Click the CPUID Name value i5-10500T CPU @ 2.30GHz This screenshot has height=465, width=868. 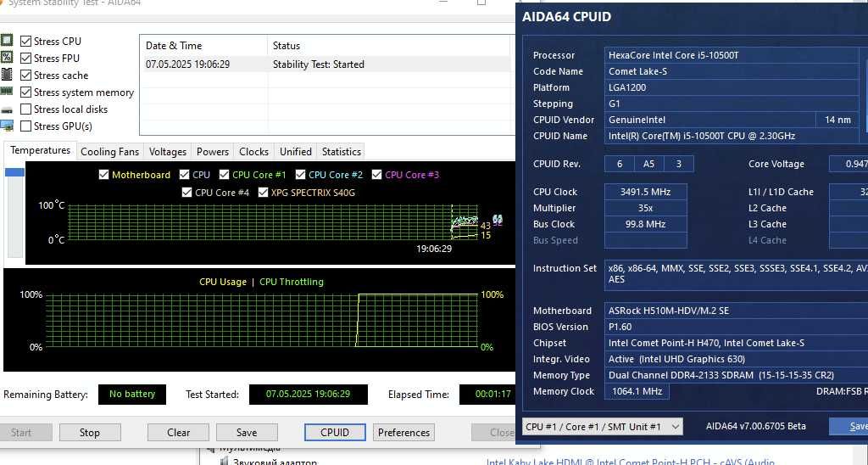click(x=732, y=136)
